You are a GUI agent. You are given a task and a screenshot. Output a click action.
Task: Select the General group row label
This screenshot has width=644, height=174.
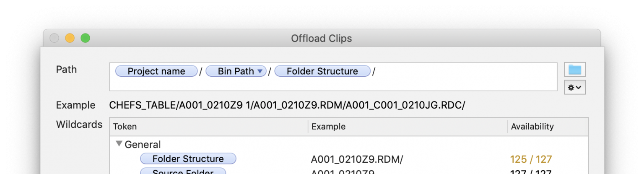[143, 145]
